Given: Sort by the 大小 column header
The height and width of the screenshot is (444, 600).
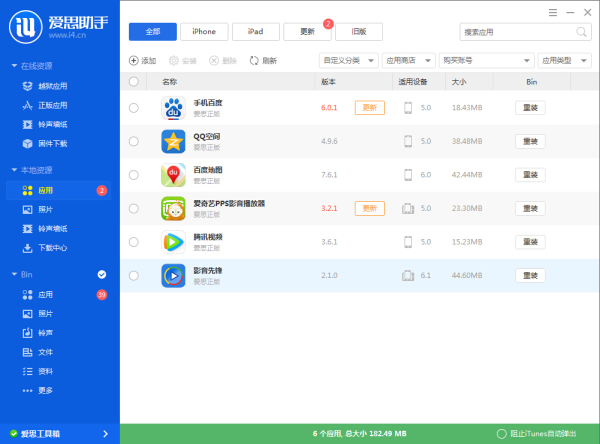Looking at the screenshot, I should click(x=459, y=82).
